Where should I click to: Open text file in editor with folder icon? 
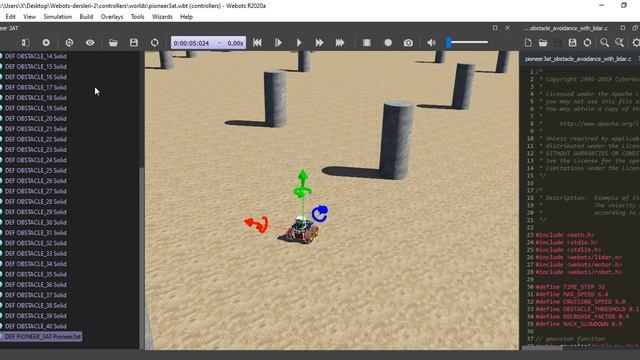(x=543, y=42)
